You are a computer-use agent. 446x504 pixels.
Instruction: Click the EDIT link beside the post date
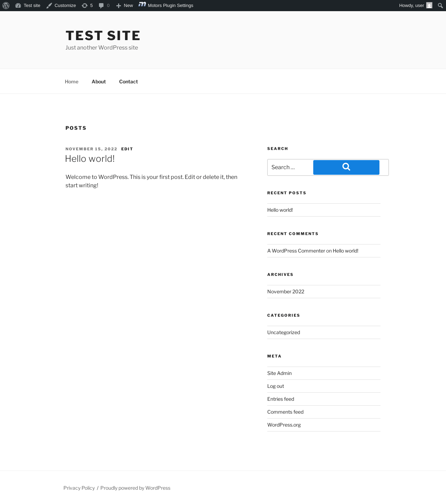127,149
